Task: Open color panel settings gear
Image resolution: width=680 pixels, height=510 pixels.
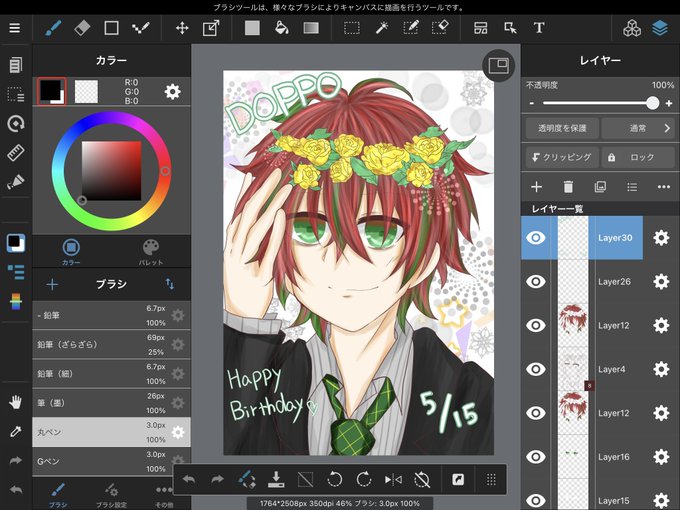Action: coord(173,92)
